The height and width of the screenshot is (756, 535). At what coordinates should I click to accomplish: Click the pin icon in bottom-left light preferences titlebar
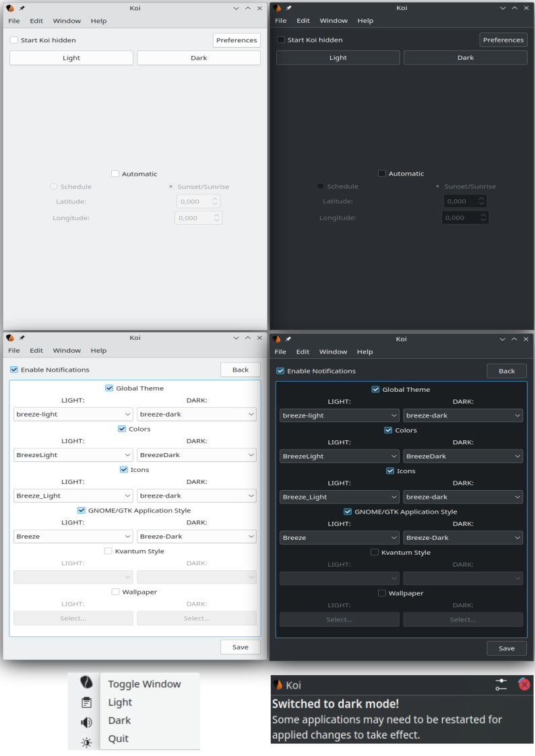pyautogui.click(x=22, y=338)
